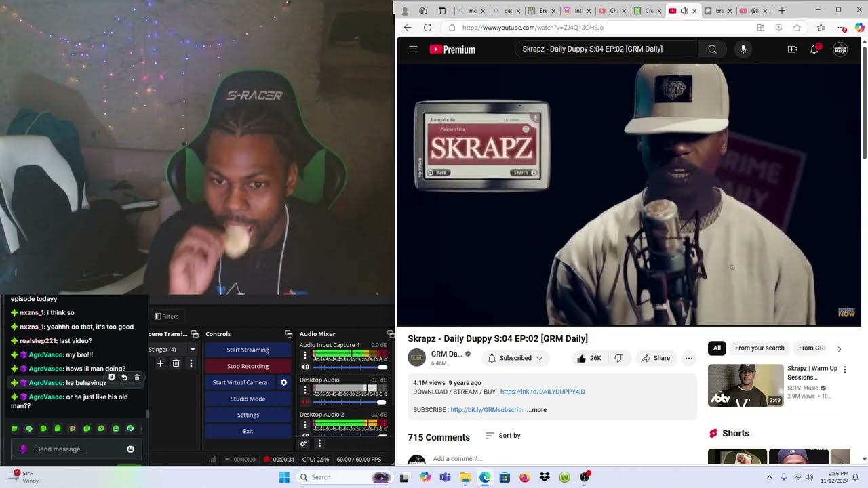The width and height of the screenshot is (868, 488).
Task: Open a new Edge tab
Action: point(781,11)
